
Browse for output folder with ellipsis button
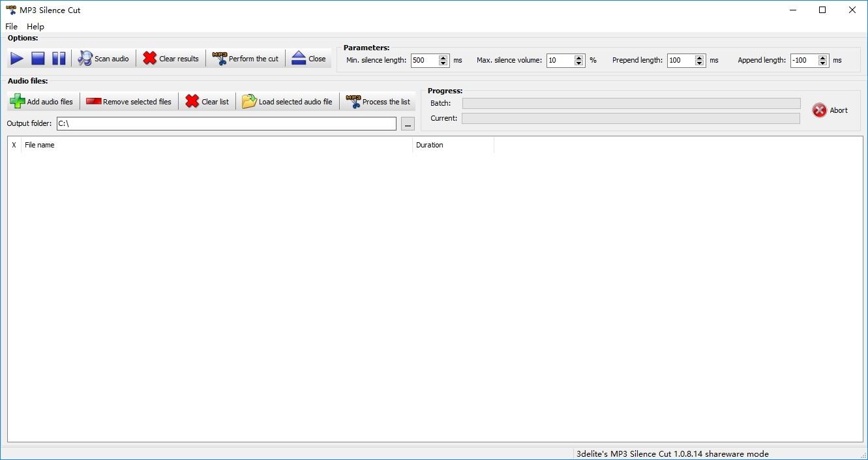pos(408,124)
